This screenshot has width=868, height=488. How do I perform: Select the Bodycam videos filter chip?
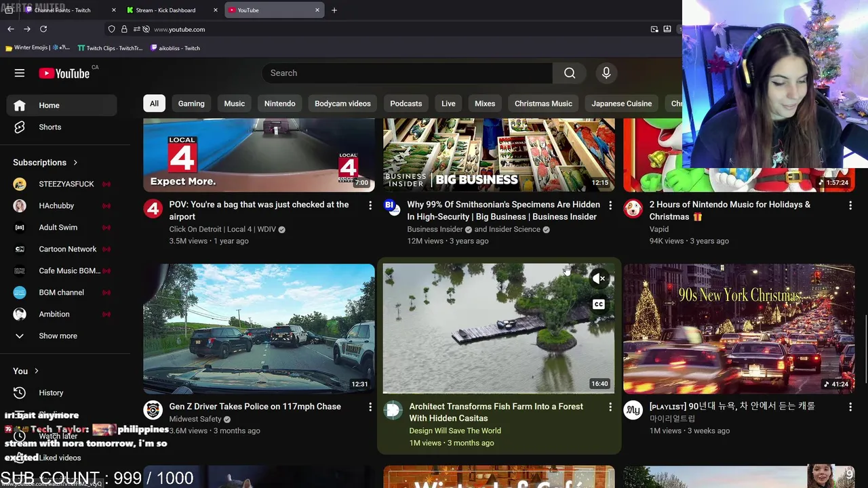342,104
